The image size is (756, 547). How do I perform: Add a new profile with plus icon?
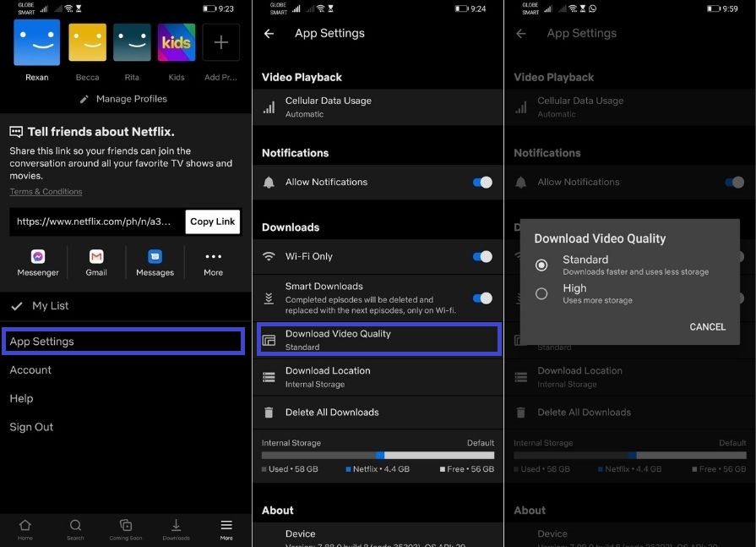220,42
